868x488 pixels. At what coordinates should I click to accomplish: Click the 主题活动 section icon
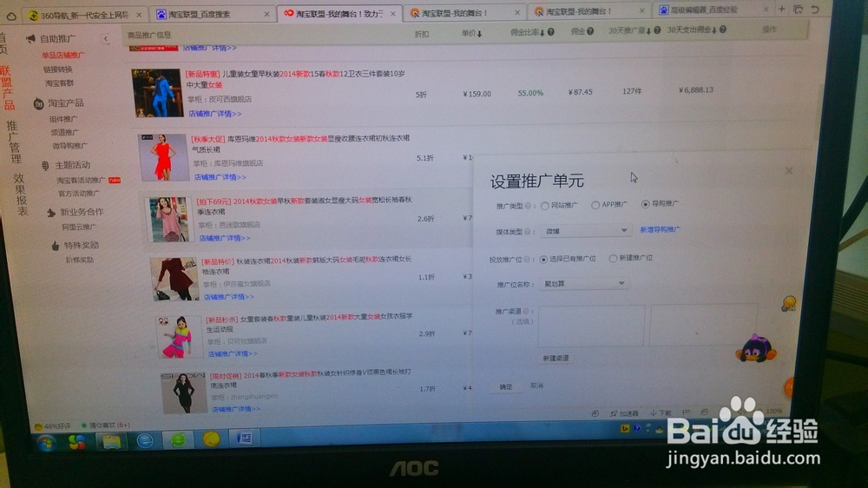click(x=45, y=165)
